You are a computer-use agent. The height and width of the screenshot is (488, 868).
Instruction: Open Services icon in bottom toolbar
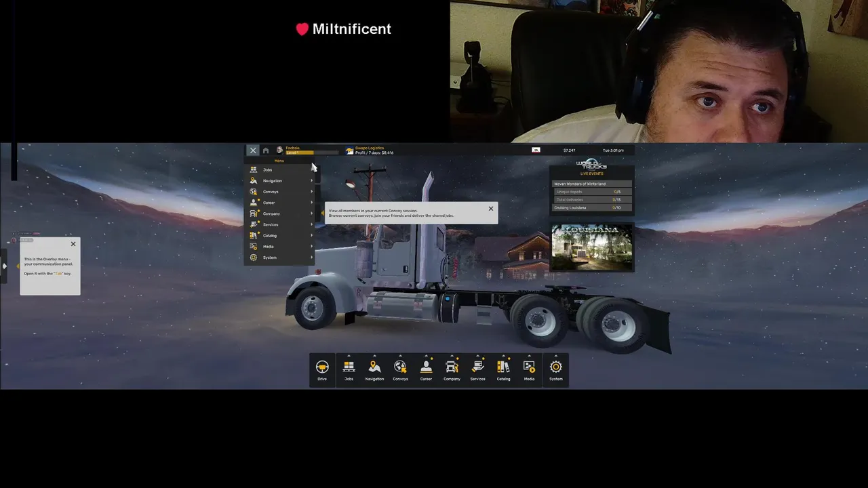(477, 367)
